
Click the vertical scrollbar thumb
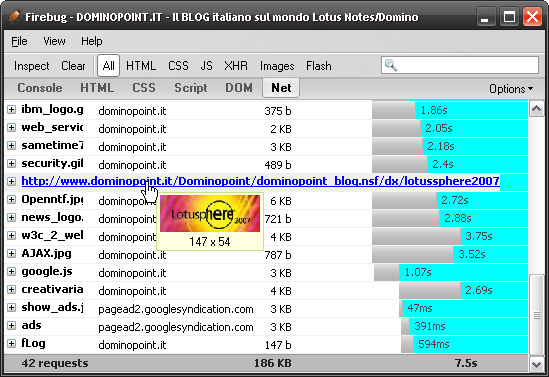536,314
